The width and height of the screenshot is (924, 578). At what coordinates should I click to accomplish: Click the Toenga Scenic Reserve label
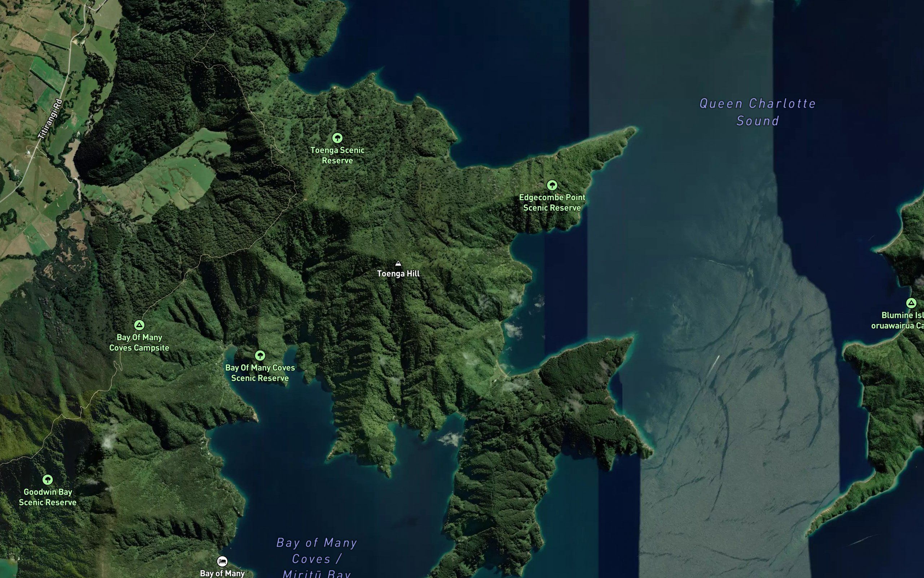tap(337, 155)
